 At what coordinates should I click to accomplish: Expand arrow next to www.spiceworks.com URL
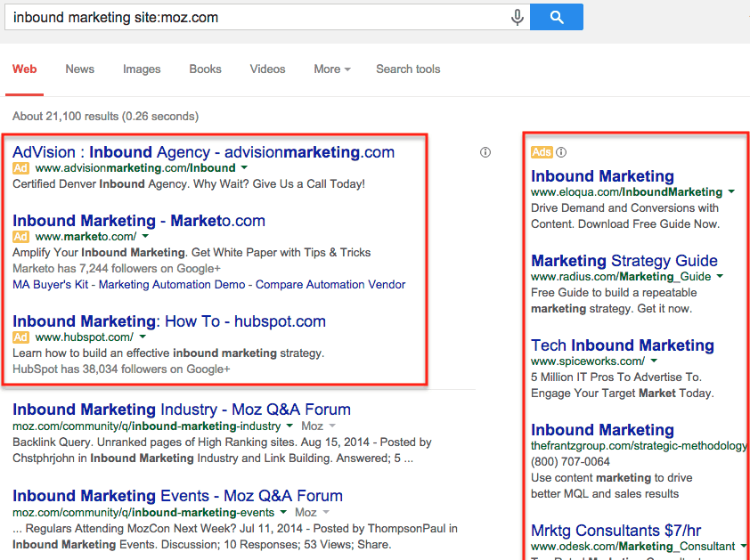(654, 361)
